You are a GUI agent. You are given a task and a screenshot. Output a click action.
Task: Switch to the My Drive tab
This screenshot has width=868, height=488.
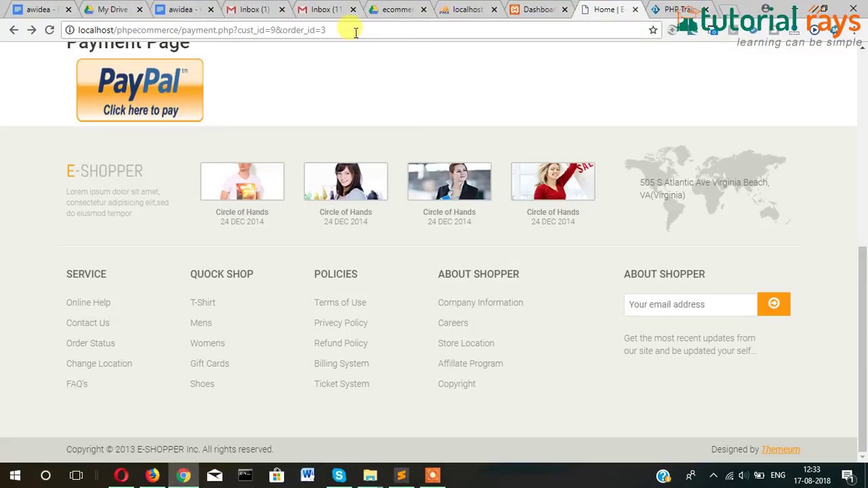point(112,9)
